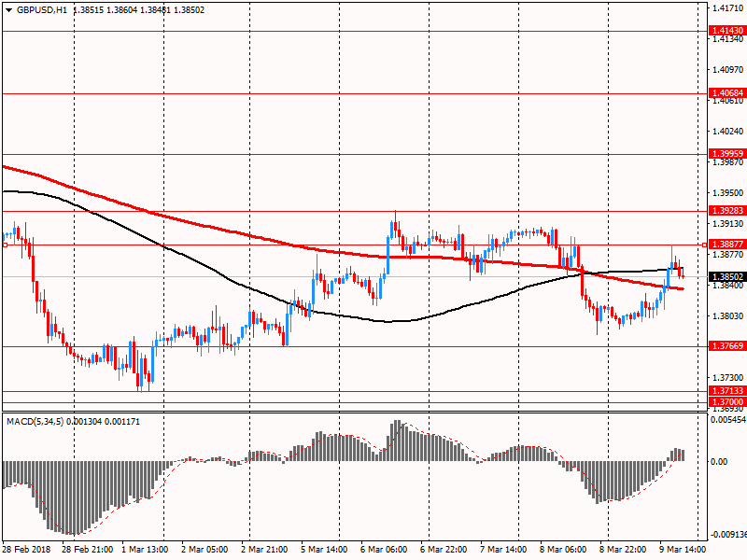Screen dimensions: 747x560
Task: Click the 28 Feb 2018 date label
Action: (x=26, y=549)
